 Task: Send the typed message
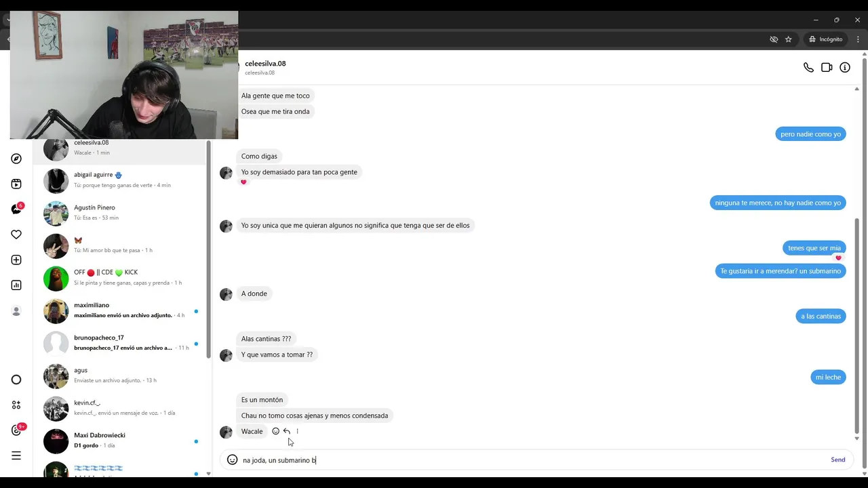coord(838,460)
